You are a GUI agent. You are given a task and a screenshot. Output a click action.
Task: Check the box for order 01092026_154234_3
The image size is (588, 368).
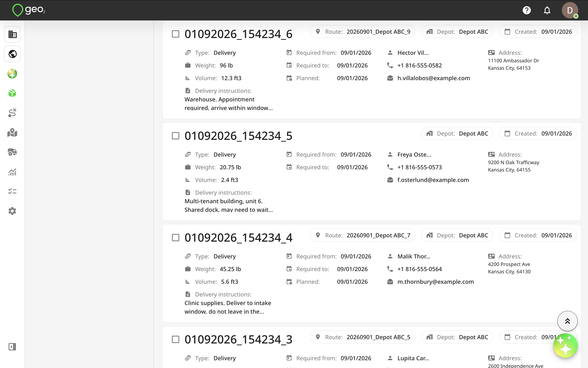click(175, 339)
